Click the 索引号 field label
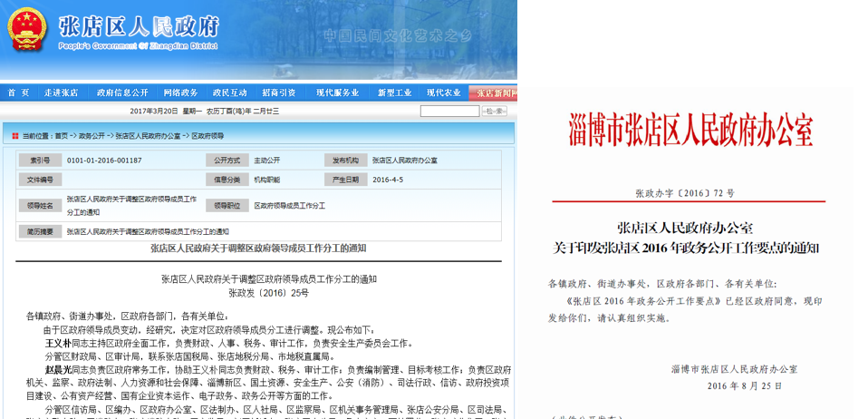868x419 pixels. [x=40, y=161]
